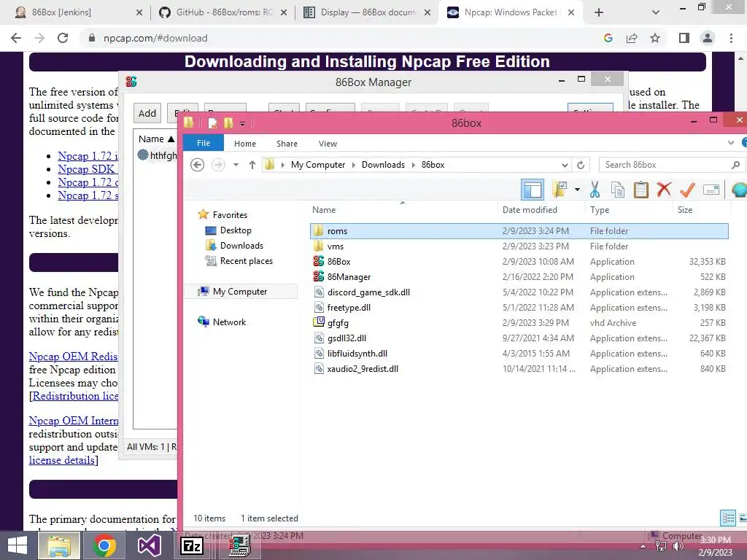Open address bar history dropdown
Viewport: 747px width, 560px height.
[565, 166]
